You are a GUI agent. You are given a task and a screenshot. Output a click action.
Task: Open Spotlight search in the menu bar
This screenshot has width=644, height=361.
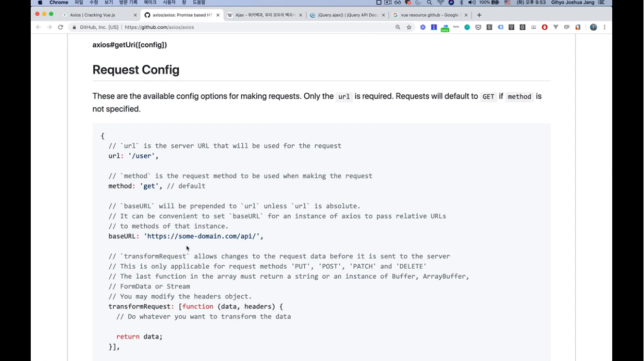429,3
